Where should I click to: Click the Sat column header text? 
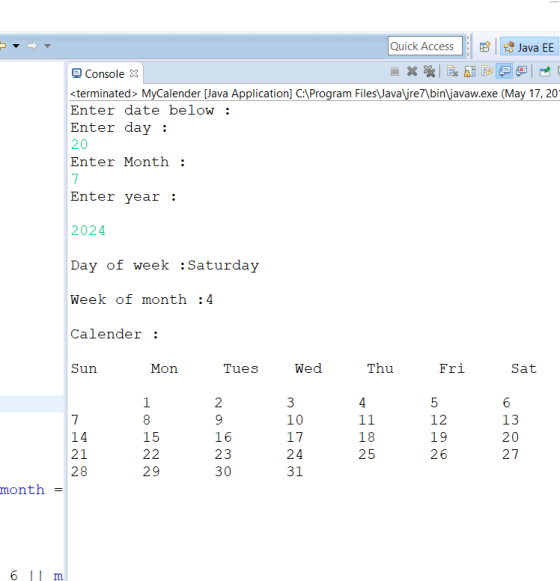(524, 369)
